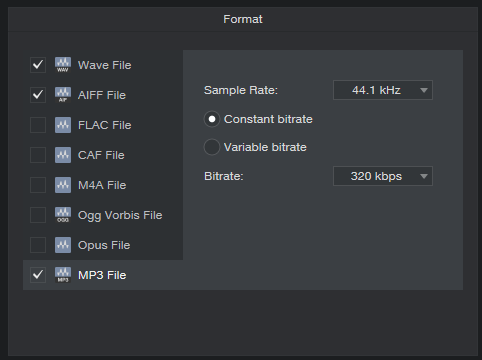The height and width of the screenshot is (360, 482).
Task: Click the FLAC File format icon
Action: [x=63, y=125]
